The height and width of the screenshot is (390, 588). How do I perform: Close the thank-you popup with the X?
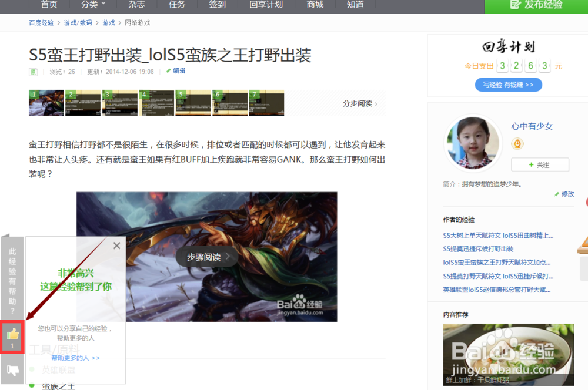pyautogui.click(x=116, y=246)
